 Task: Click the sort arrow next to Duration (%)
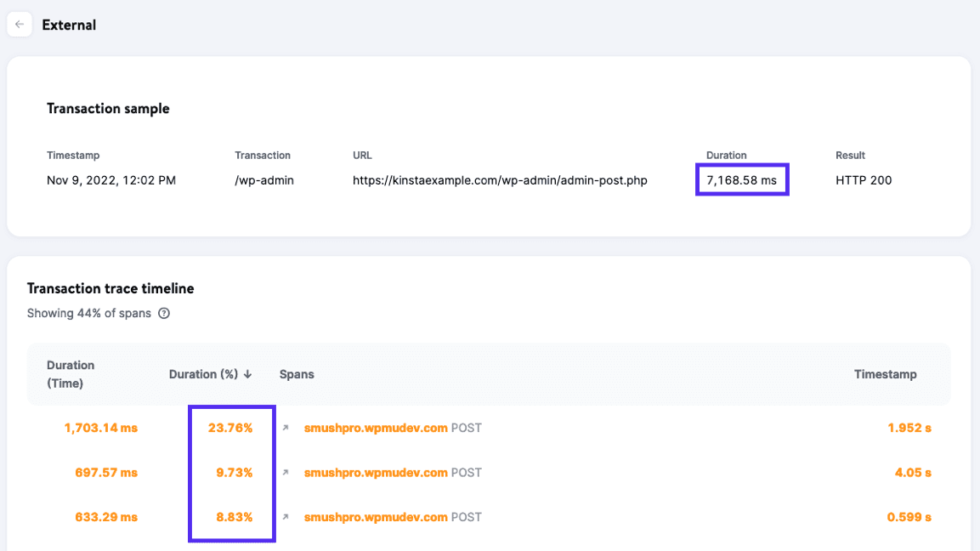tap(246, 374)
